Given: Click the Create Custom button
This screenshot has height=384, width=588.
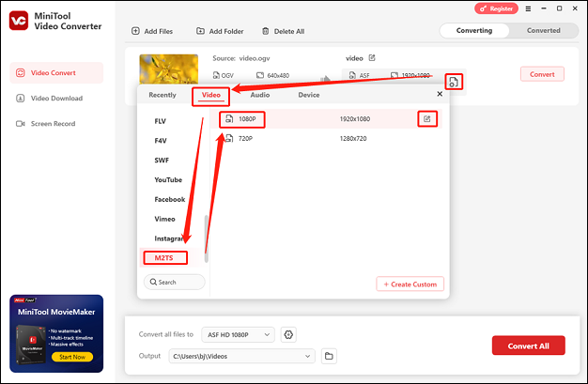Looking at the screenshot, I should point(410,284).
